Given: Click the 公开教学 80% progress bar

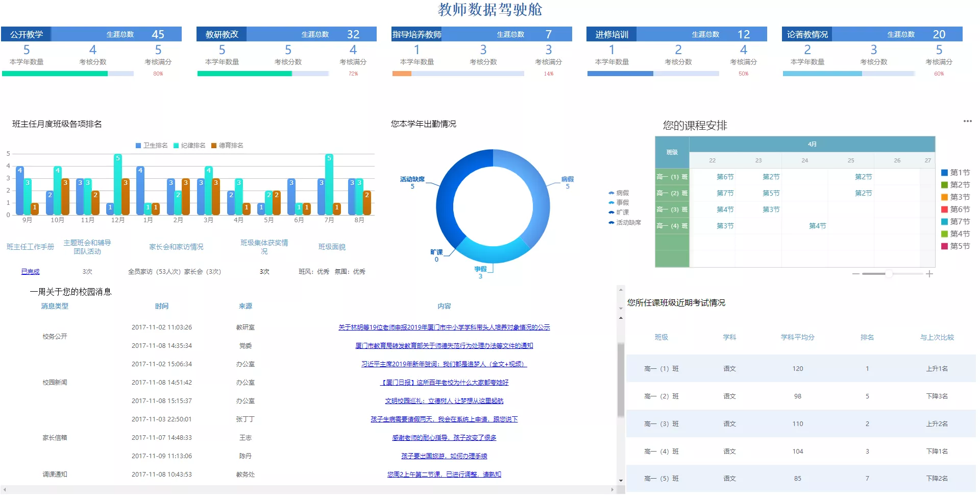Looking at the screenshot, I should tap(68, 74).
